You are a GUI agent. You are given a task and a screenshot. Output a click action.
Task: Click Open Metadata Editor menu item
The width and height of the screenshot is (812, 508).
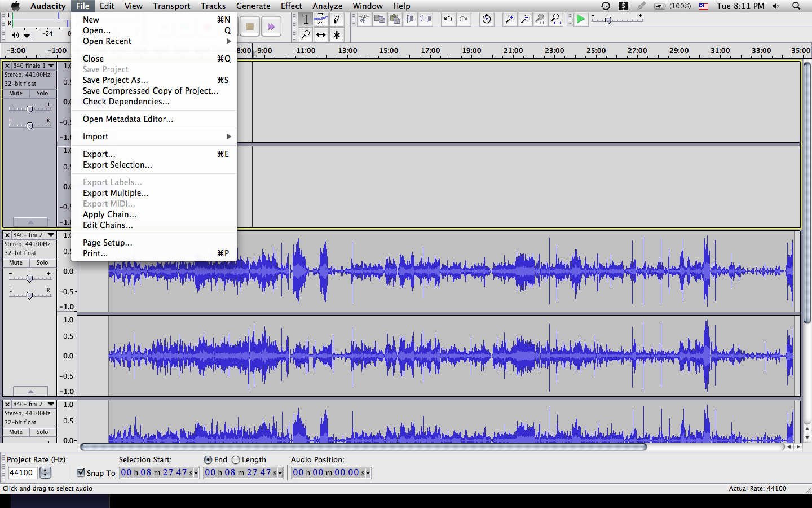[128, 119]
